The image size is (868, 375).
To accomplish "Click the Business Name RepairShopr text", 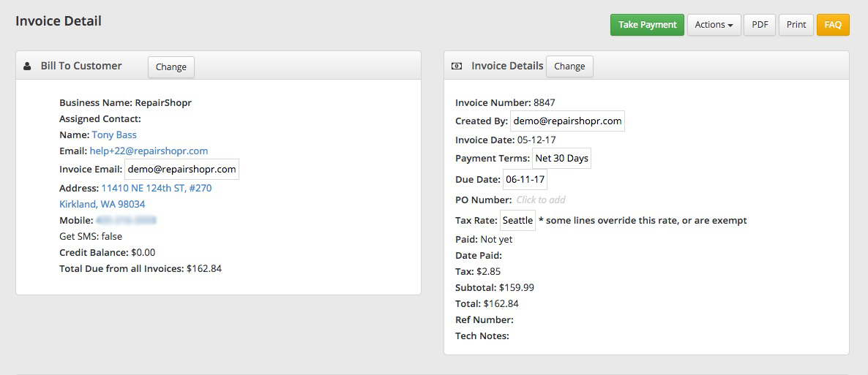I will click(x=125, y=102).
